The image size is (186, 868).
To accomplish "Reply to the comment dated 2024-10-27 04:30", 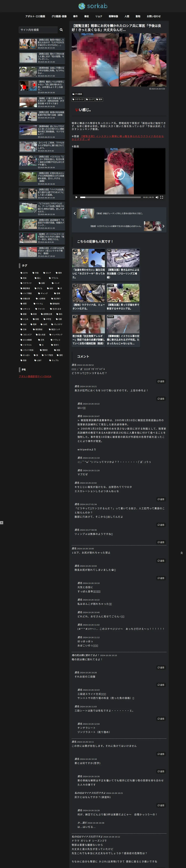I will click(x=161, y=542).
